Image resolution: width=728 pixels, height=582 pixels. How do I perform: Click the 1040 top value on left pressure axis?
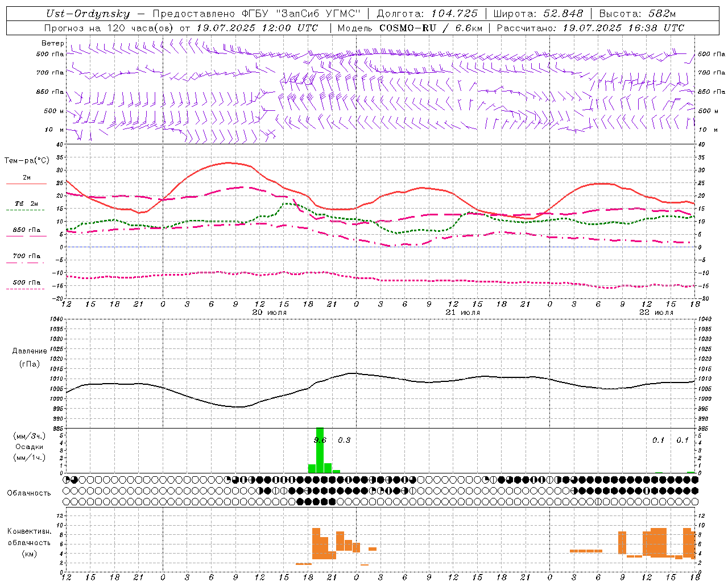56,319
